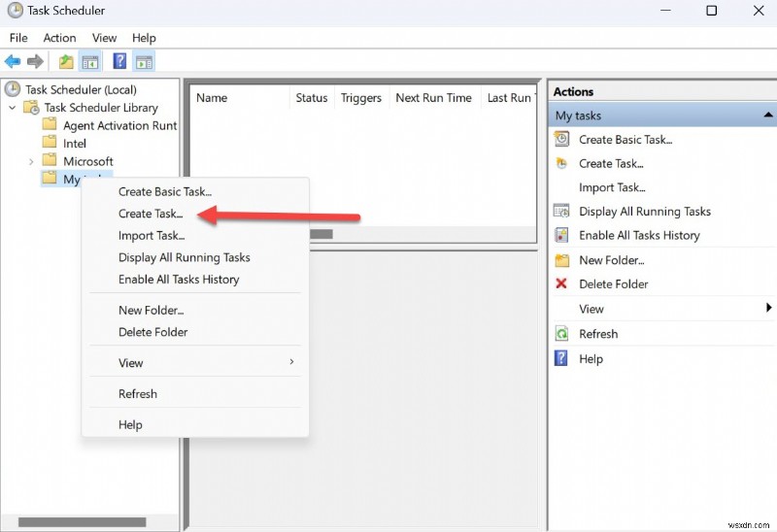
Task: Click Display All Running Tasks in Actions pane
Action: click(645, 212)
